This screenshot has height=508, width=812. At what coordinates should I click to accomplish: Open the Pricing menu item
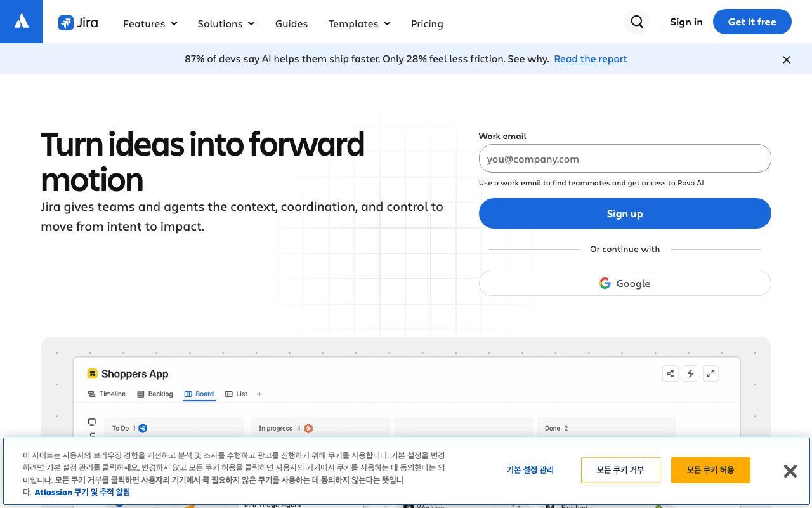tap(427, 23)
